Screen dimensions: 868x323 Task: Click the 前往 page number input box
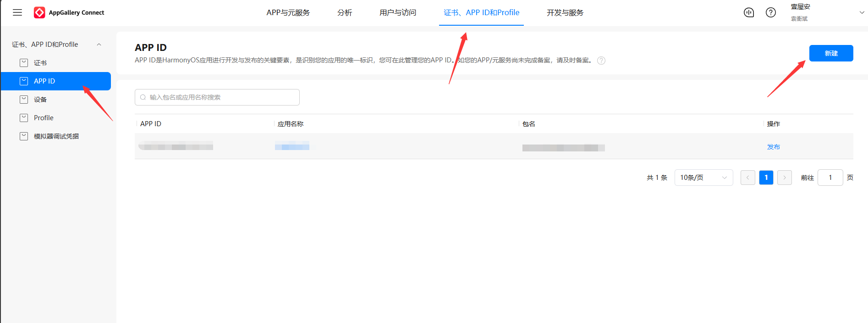click(x=830, y=178)
